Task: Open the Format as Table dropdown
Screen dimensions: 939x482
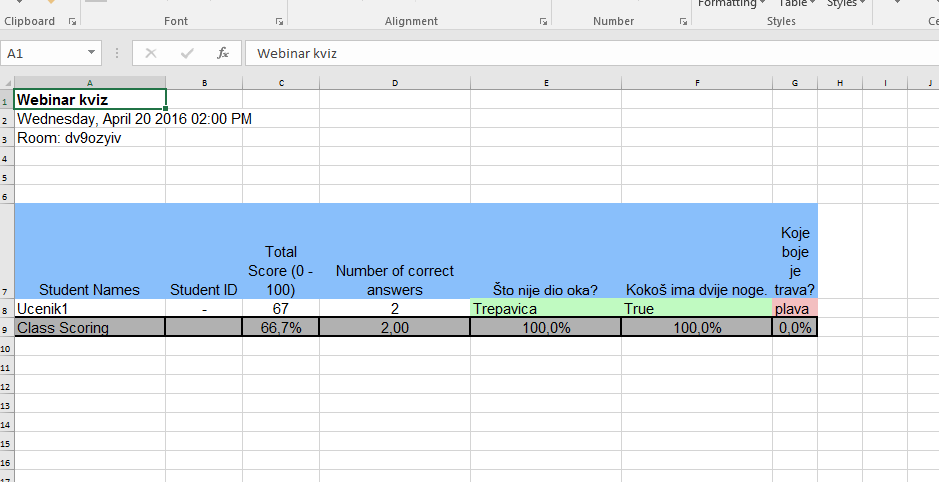Action: [x=797, y=4]
